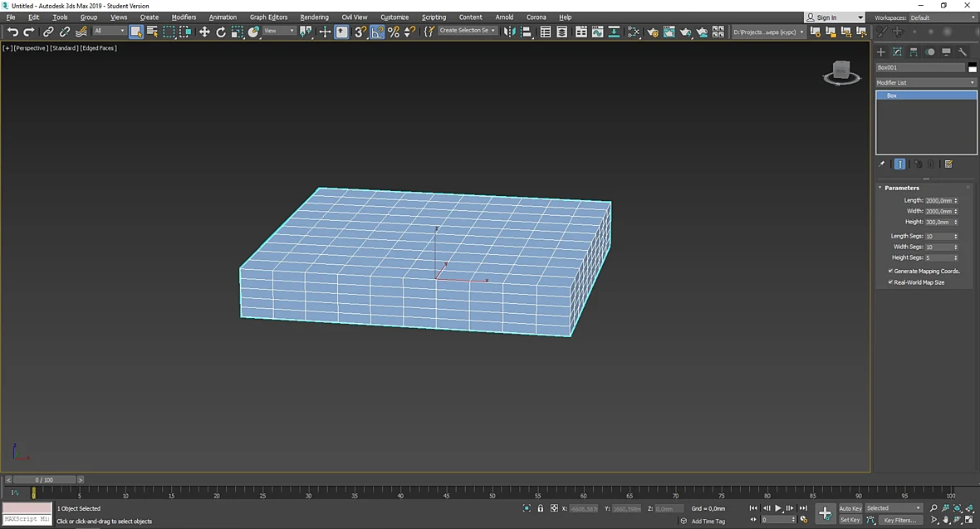The height and width of the screenshot is (529, 980).
Task: Open the Modifiers menu
Action: pyautogui.click(x=184, y=17)
